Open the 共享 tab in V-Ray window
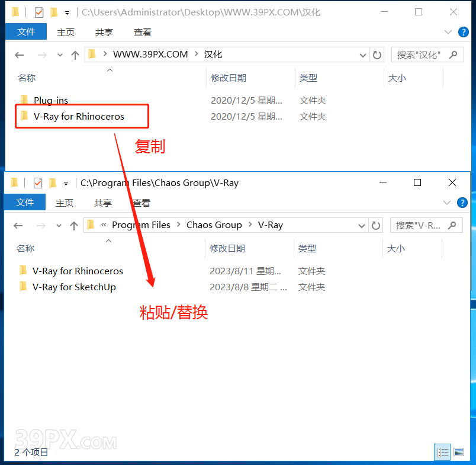476x465 pixels. coord(103,203)
